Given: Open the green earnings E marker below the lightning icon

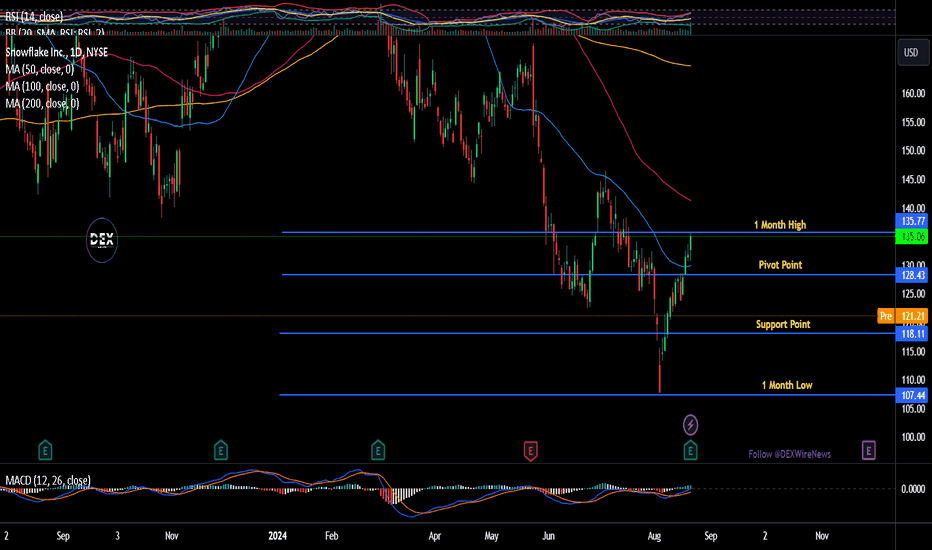Looking at the screenshot, I should pyautogui.click(x=690, y=451).
